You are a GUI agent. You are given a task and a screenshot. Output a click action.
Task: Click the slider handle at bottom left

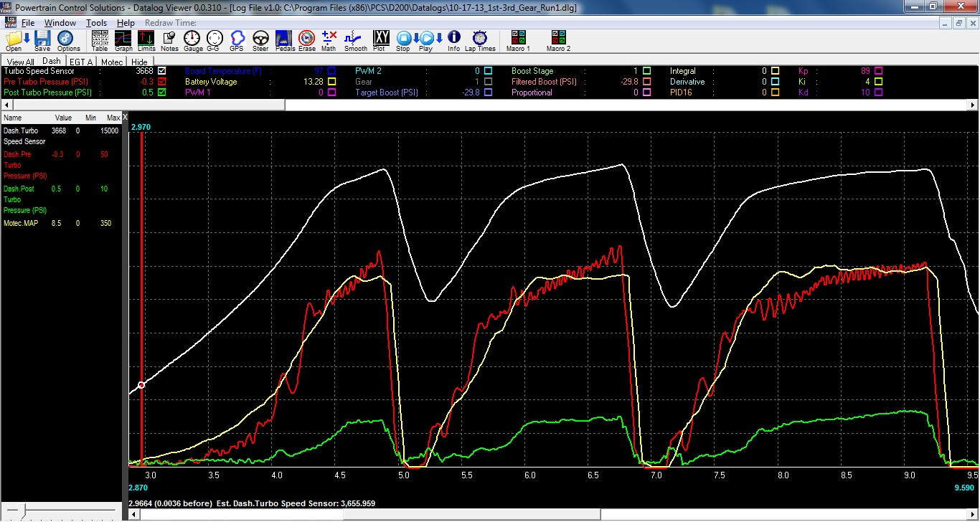[23, 510]
